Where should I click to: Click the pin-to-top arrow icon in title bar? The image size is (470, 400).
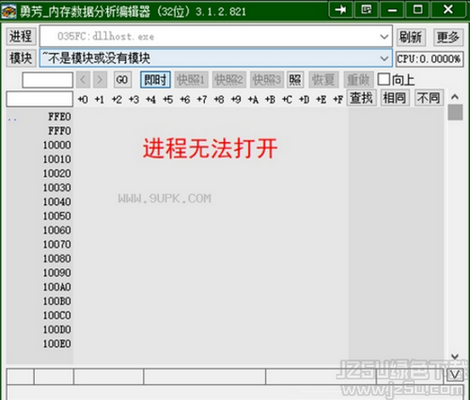point(340,10)
